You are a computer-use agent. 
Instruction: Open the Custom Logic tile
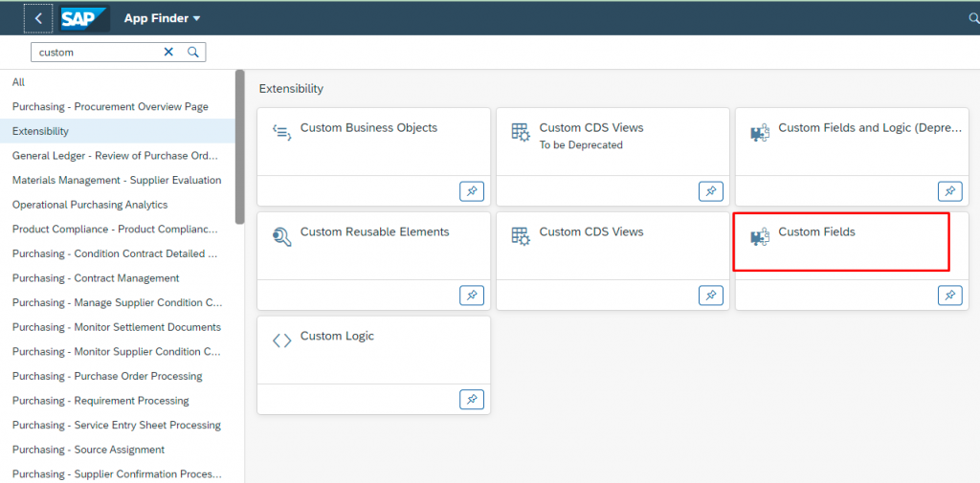click(x=374, y=350)
